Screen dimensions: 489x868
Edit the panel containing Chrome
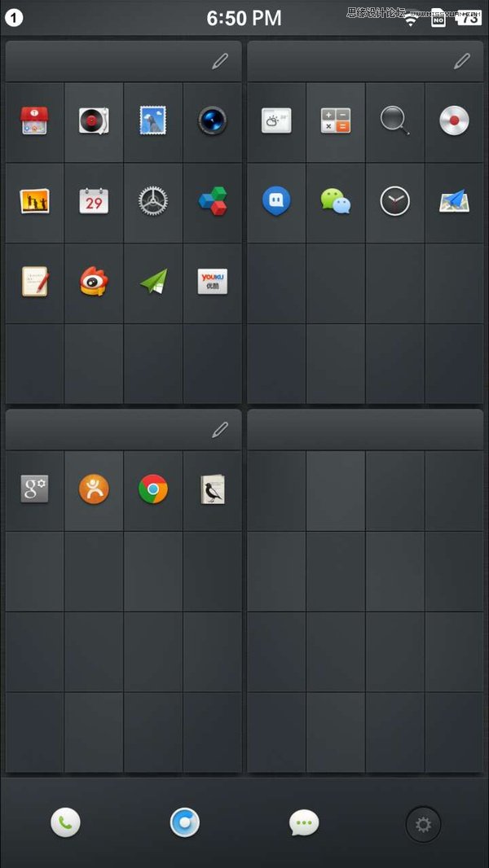tap(220, 429)
